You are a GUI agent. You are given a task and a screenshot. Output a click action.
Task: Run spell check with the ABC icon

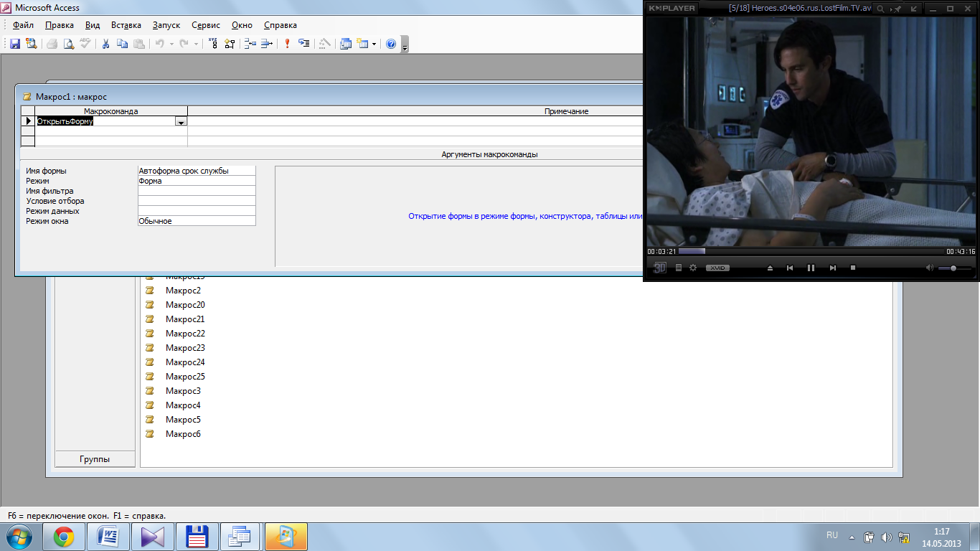(85, 44)
